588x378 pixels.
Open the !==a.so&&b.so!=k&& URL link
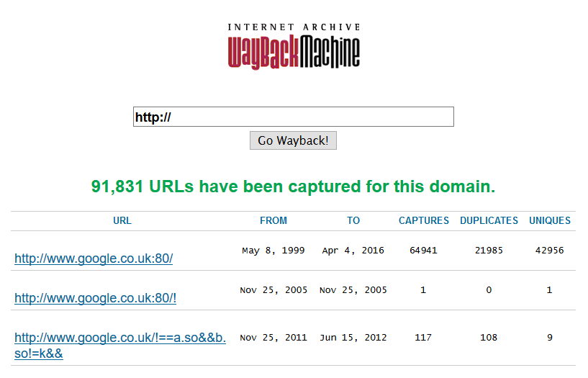[120, 346]
